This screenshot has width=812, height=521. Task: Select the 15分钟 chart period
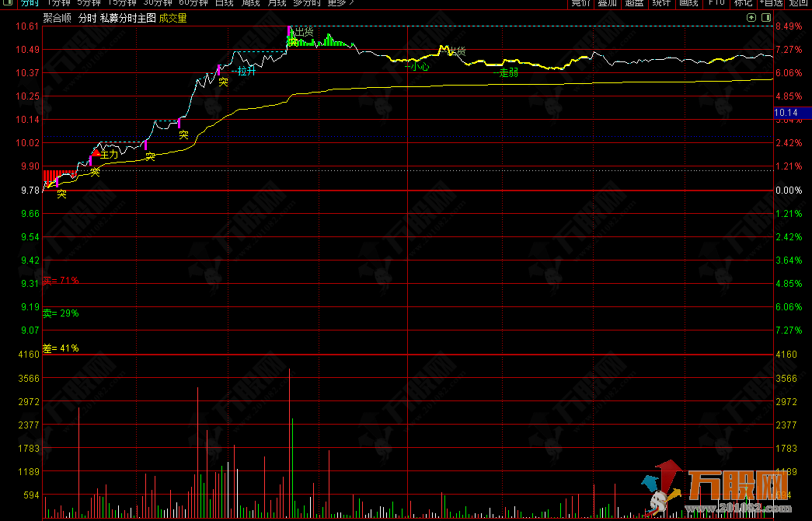122,3
